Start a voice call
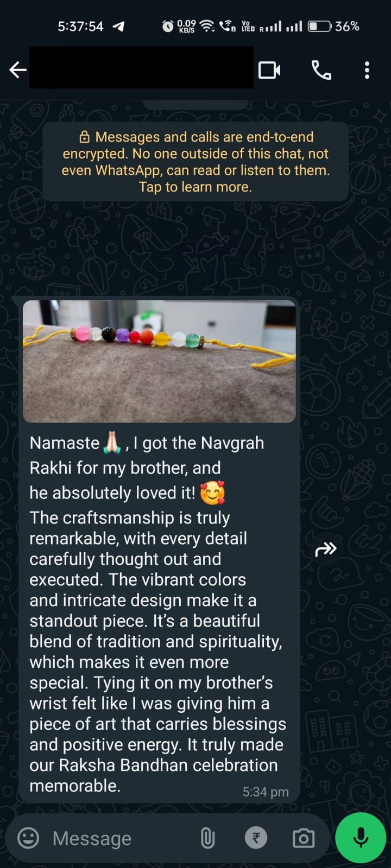Image resolution: width=391 pixels, height=868 pixels. click(x=321, y=70)
